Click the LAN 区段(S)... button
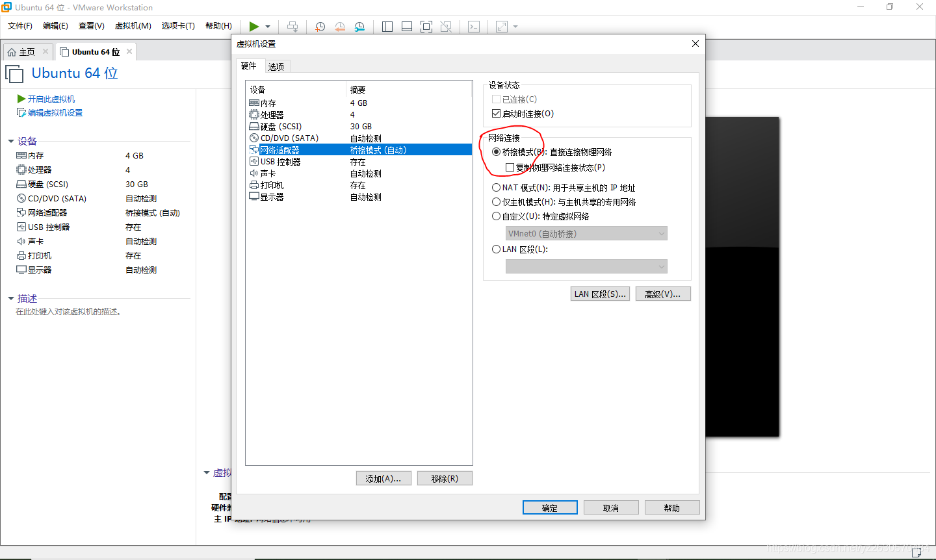Image resolution: width=936 pixels, height=560 pixels. pos(600,294)
